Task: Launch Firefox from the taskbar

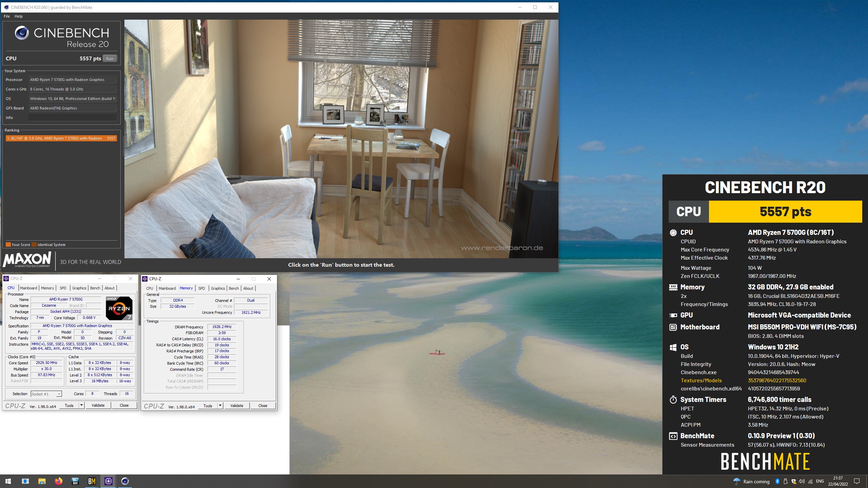Action: click(59, 481)
